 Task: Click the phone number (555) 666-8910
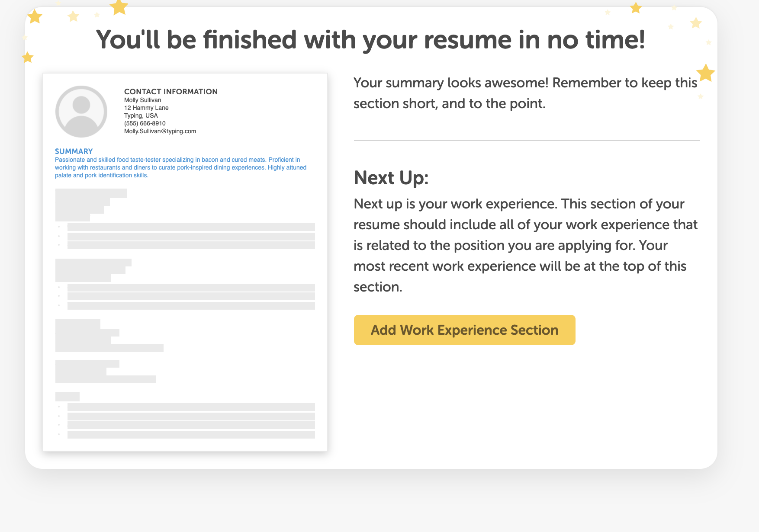coord(145,123)
